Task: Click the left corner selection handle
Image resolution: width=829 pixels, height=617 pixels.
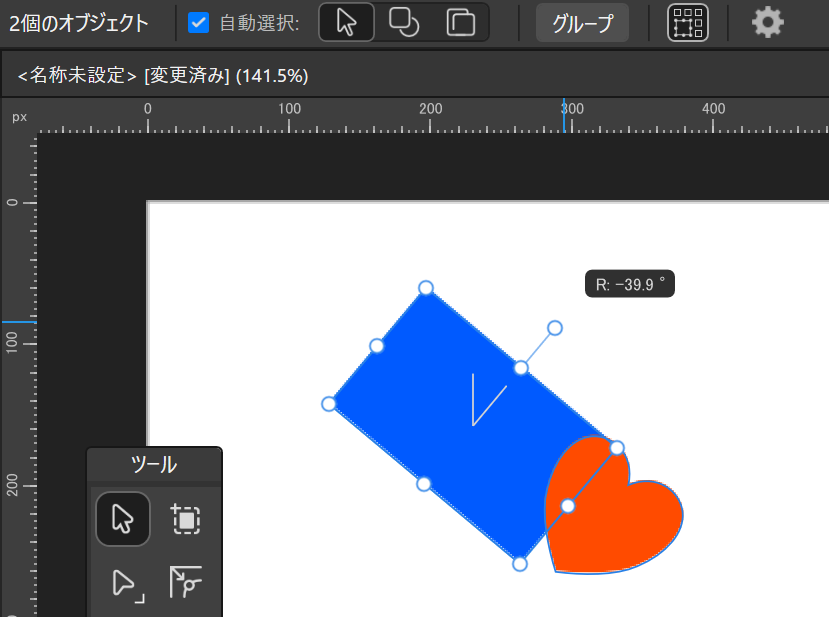Action: point(329,404)
